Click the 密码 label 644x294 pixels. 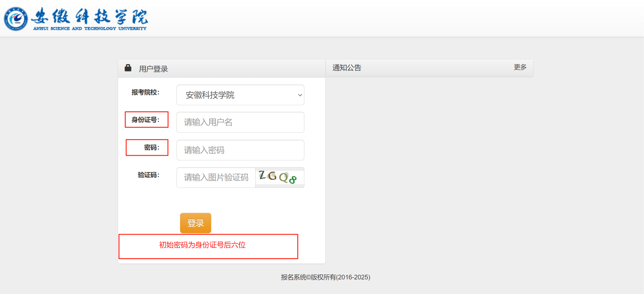(152, 147)
